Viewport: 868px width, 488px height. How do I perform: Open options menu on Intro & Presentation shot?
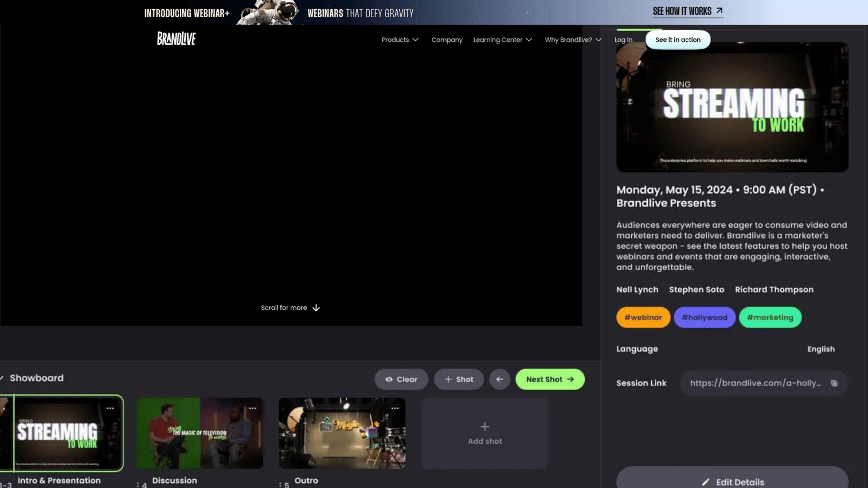coord(110,408)
